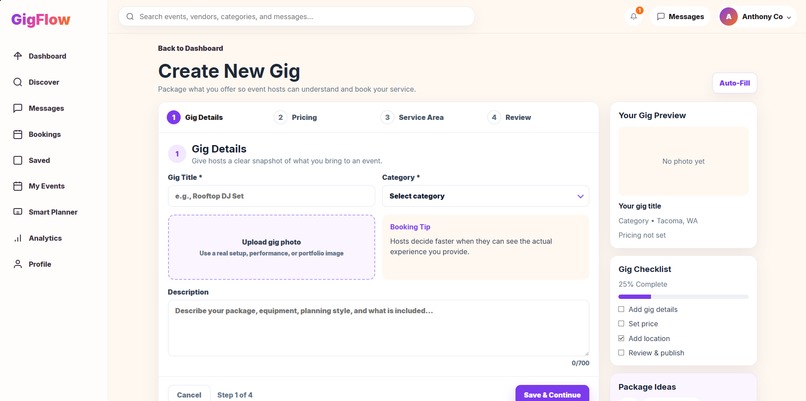Click the 'Step 1 of 4' label
This screenshot has height=401, width=806.
coord(235,395)
